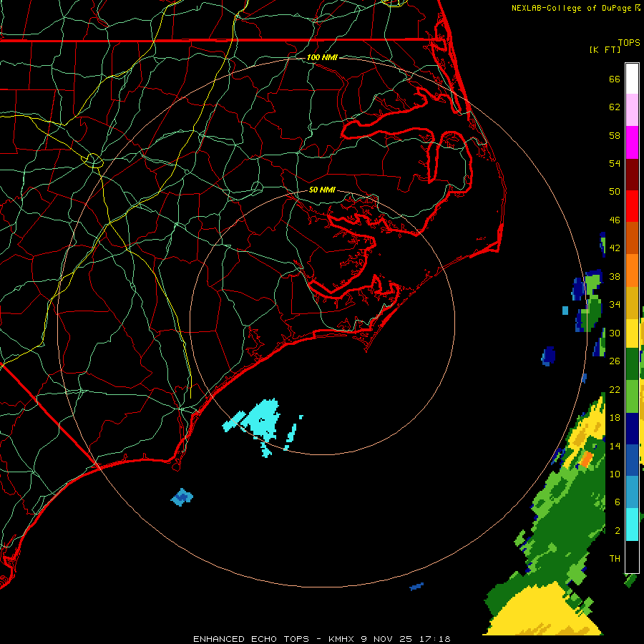
Task: Click the small blue echo southwest of the cyan echo
Action: (x=182, y=497)
